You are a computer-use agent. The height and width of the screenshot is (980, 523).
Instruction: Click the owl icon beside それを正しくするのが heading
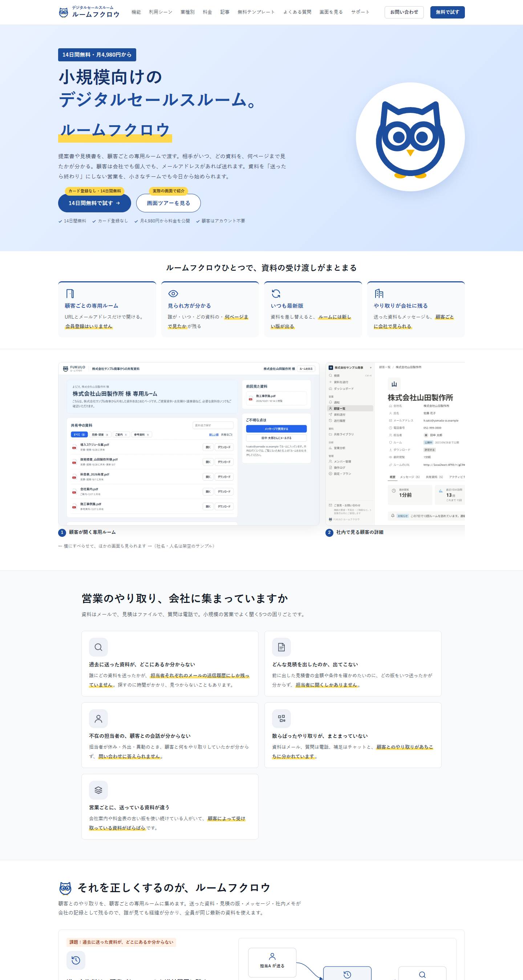click(65, 888)
